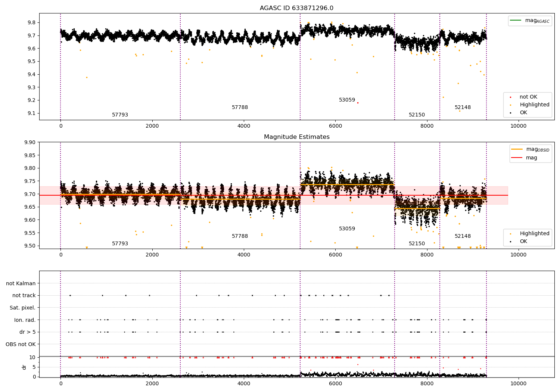560x392 pixels.
Task: Click the 9.4 y-tick in top plot
Action: tap(31, 75)
